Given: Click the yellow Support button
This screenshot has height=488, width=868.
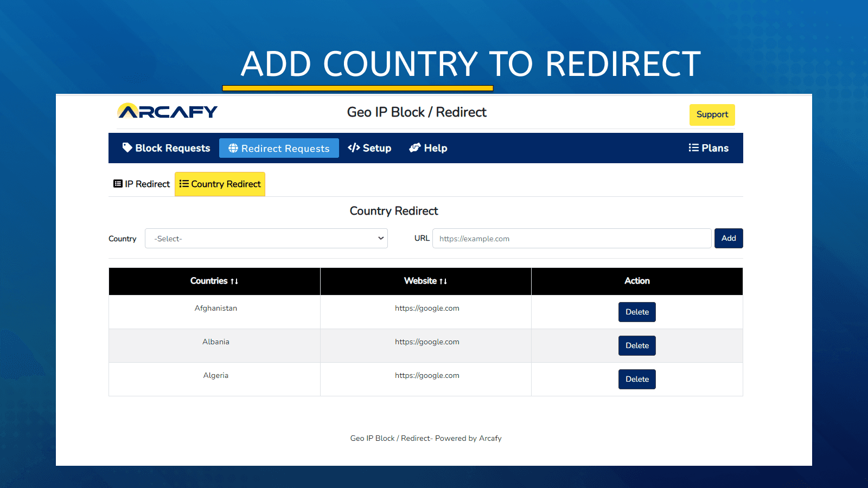Looking at the screenshot, I should [712, 114].
